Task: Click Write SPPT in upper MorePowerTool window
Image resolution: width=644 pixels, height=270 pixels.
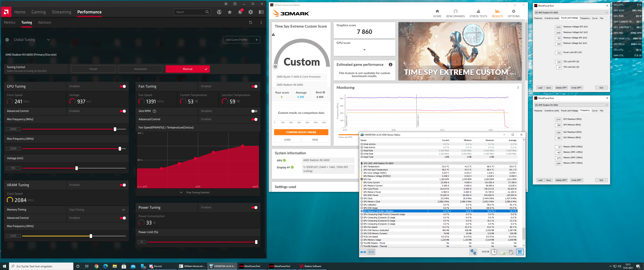Action: [576, 88]
